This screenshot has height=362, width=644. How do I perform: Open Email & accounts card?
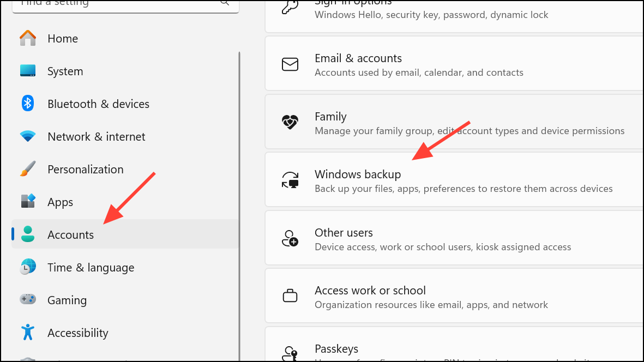pos(454,64)
